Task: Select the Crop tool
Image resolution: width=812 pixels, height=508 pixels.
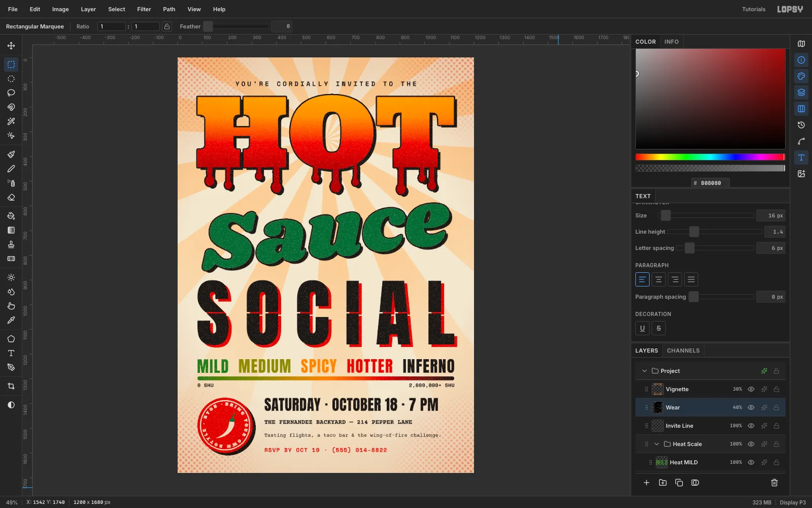Action: coord(11,386)
